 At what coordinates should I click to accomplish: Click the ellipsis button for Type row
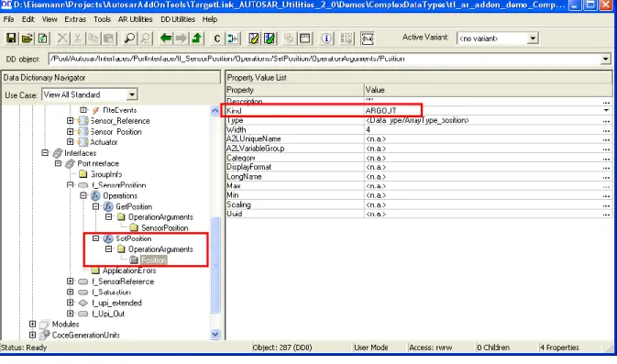pyautogui.click(x=606, y=121)
